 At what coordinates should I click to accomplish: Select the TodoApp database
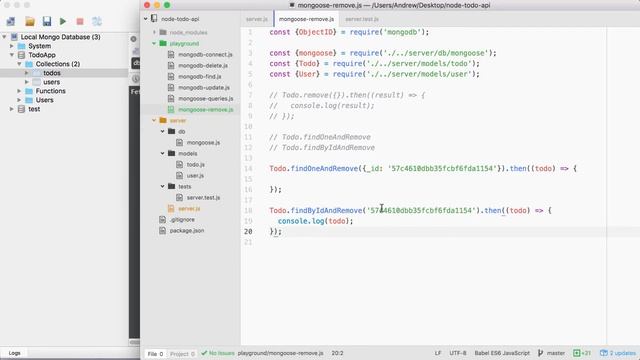(42, 55)
